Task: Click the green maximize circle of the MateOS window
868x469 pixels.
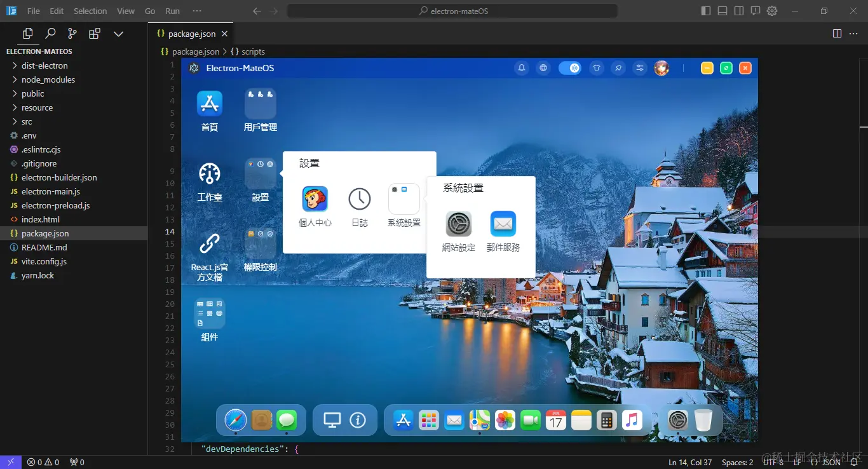Action: [726, 68]
